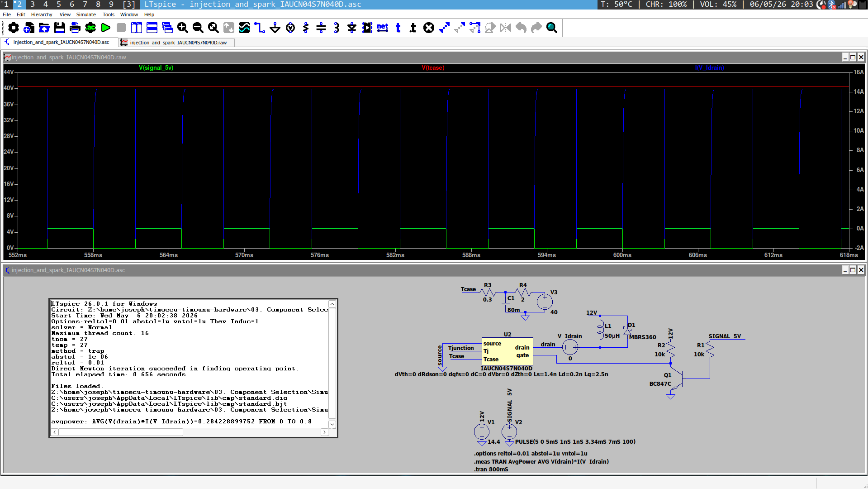
Task: Open the component library chip icon
Action: point(367,28)
